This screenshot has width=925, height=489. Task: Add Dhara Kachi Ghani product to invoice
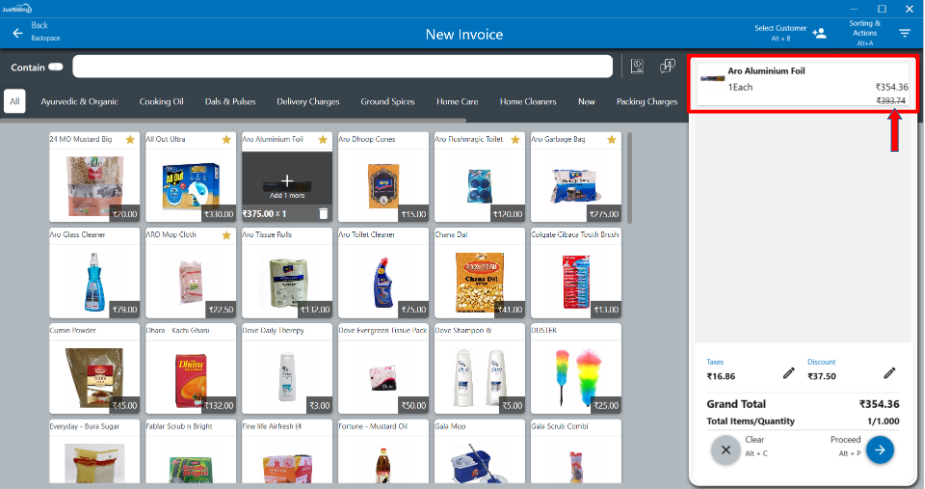click(190, 369)
